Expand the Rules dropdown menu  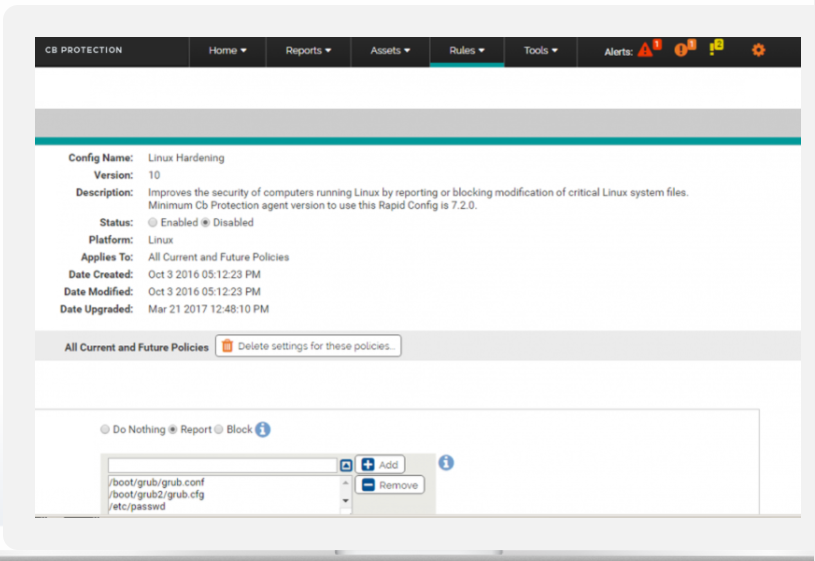click(467, 50)
